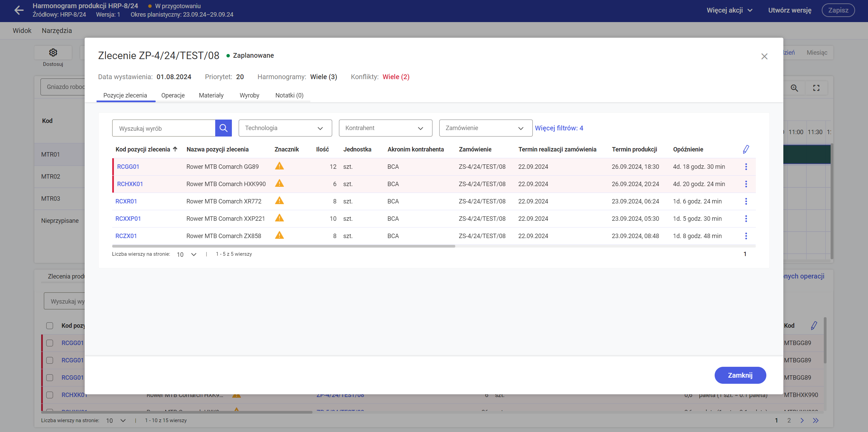Change rows per page in background table
Image resolution: width=868 pixels, height=432 pixels.
coord(116,421)
